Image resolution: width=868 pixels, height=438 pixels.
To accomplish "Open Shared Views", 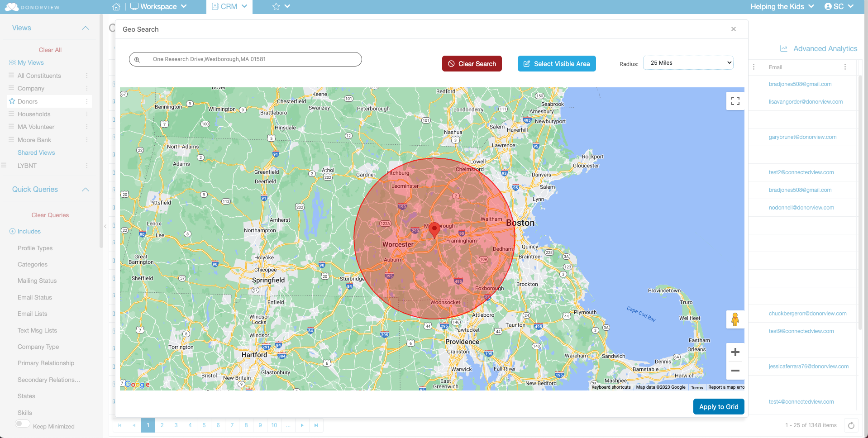I will coord(36,152).
